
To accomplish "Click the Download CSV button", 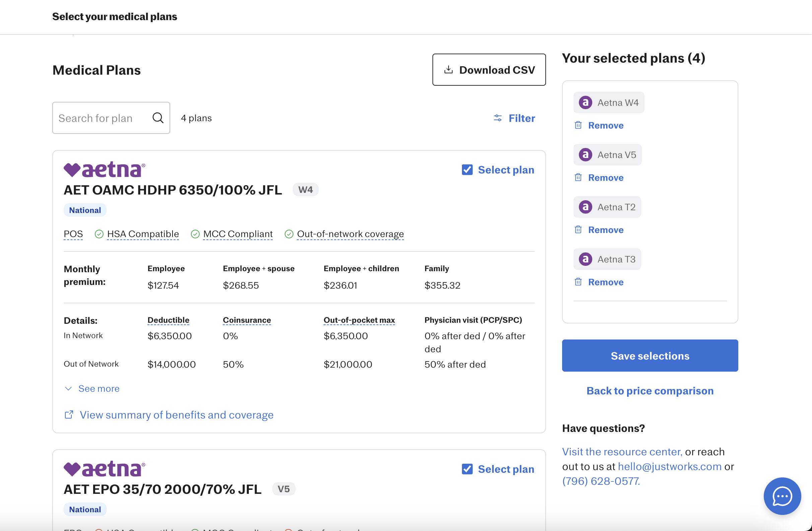I will [x=489, y=70].
